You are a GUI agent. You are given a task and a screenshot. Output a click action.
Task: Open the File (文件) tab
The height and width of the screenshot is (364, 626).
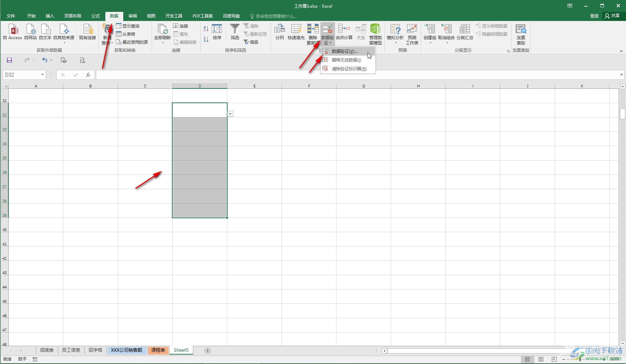[11, 16]
